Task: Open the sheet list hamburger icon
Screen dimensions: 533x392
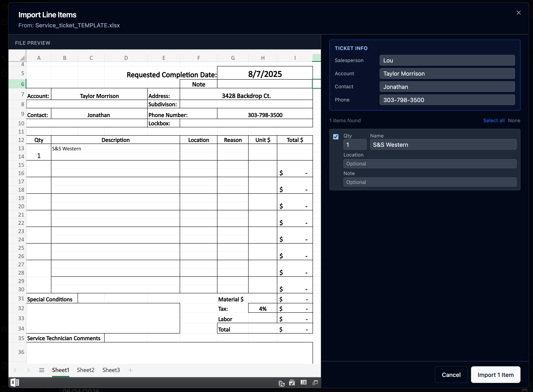Action: 42,370
